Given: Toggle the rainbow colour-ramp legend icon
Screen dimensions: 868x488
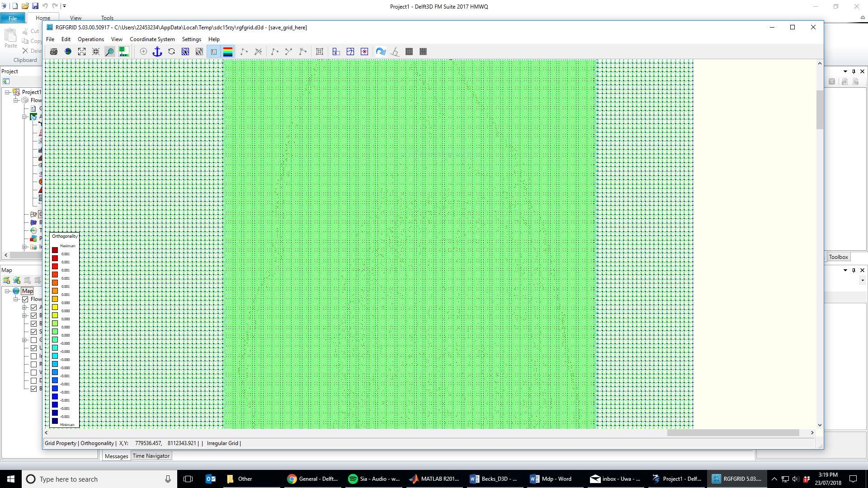Looking at the screenshot, I should 228,52.
